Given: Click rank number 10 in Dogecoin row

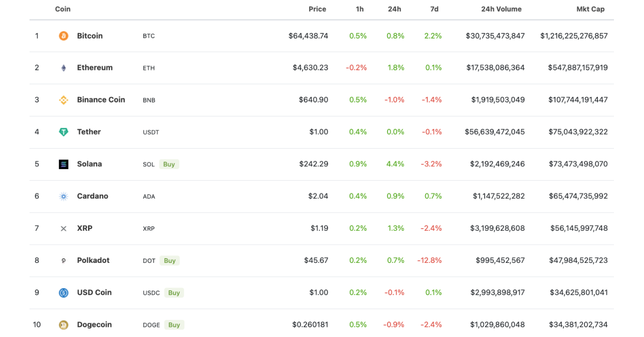Looking at the screenshot, I should click(x=37, y=325).
